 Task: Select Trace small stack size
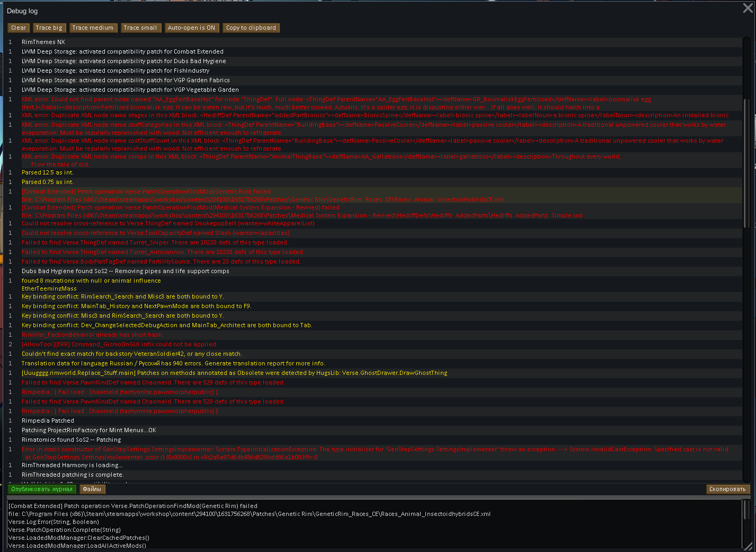140,28
